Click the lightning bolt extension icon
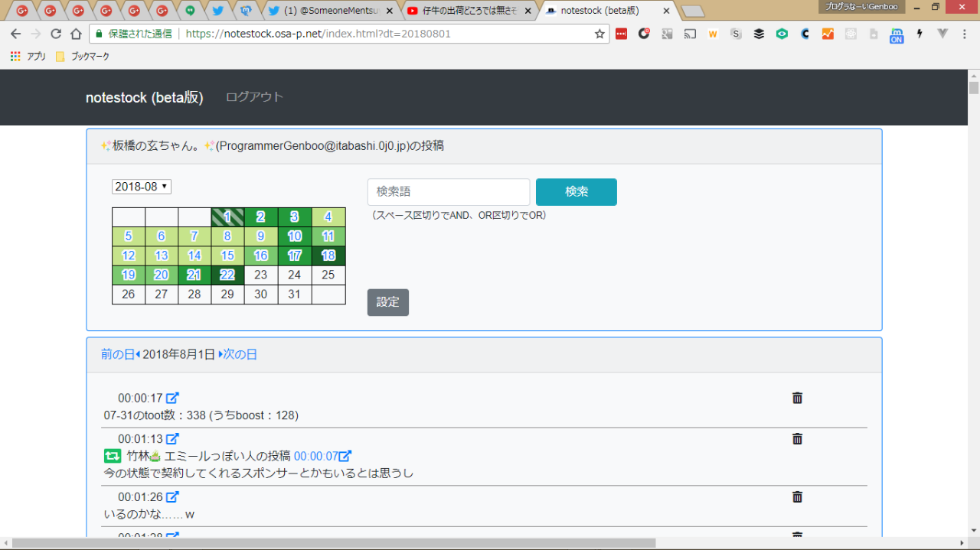980x550 pixels. coord(920,34)
